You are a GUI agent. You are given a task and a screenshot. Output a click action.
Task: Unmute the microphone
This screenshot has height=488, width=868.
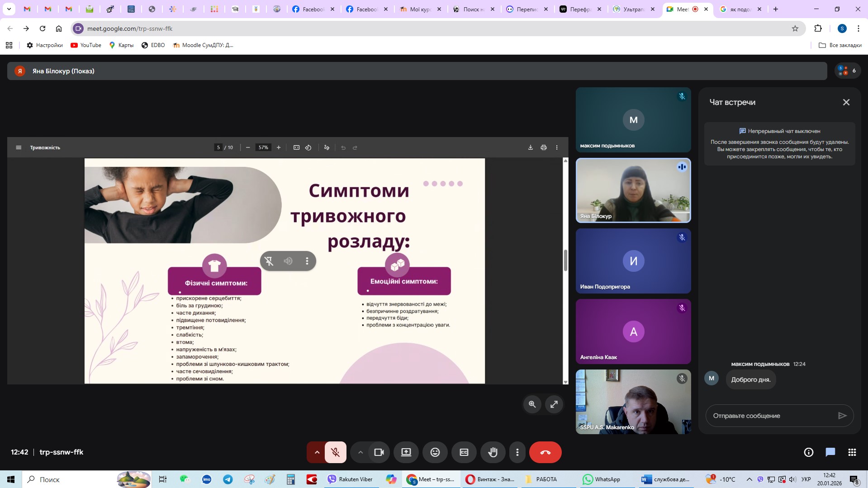click(335, 452)
